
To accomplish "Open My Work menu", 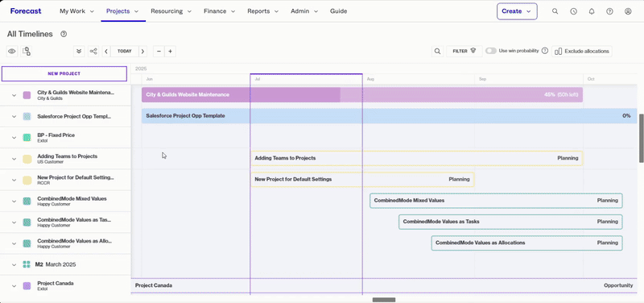I will pos(76,11).
